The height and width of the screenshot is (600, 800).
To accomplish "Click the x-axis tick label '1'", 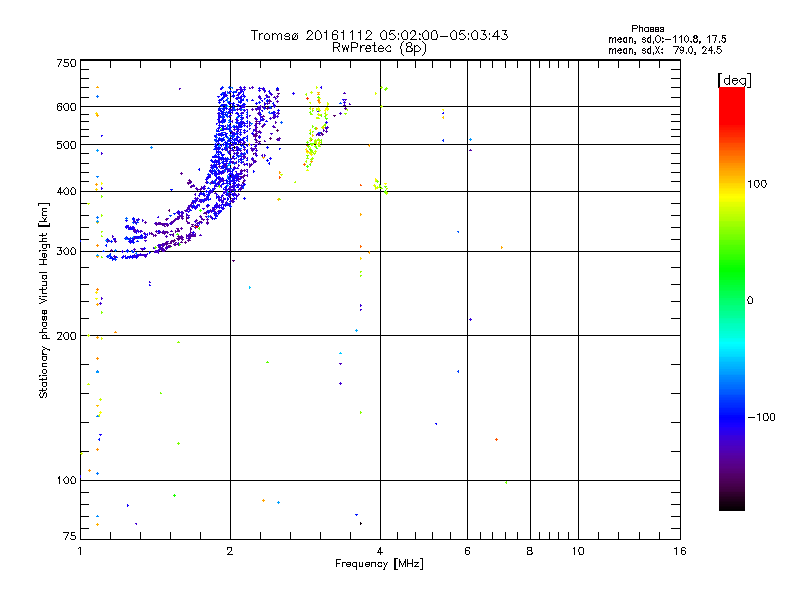I will pos(80,551).
